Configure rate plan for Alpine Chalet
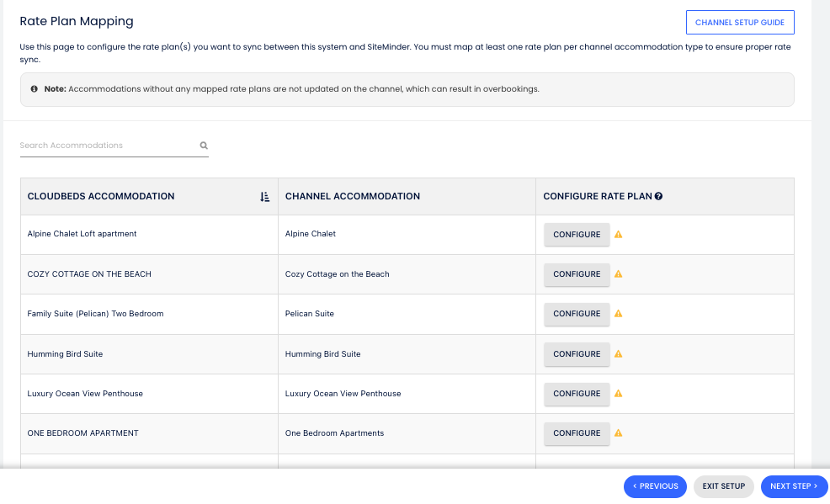This screenshot has width=830, height=504. pyautogui.click(x=577, y=235)
